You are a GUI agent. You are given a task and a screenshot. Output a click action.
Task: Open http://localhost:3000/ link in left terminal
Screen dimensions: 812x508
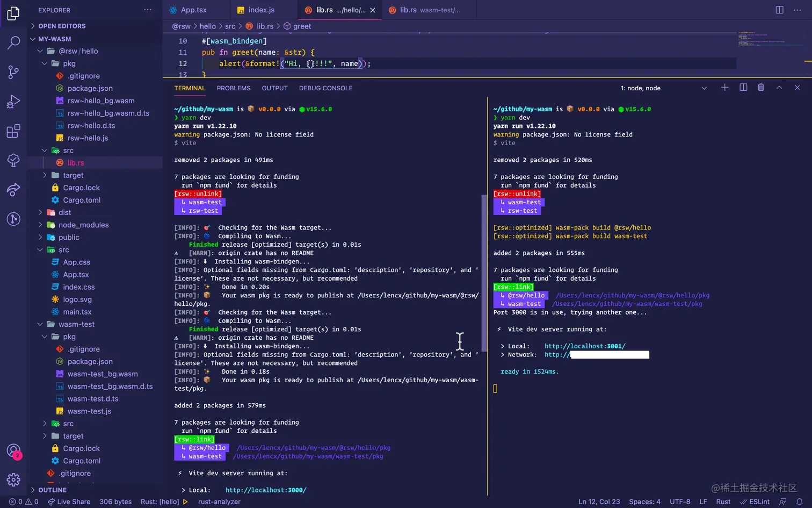(x=266, y=490)
